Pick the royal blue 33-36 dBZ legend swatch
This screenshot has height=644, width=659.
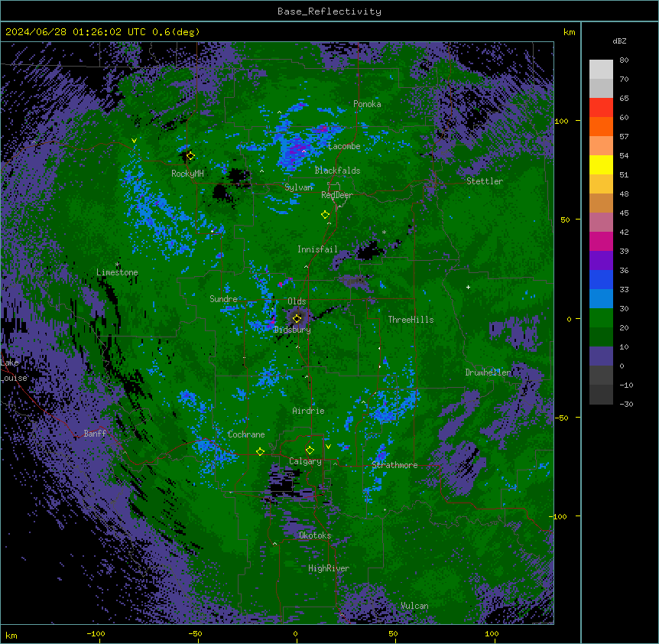pyautogui.click(x=601, y=279)
